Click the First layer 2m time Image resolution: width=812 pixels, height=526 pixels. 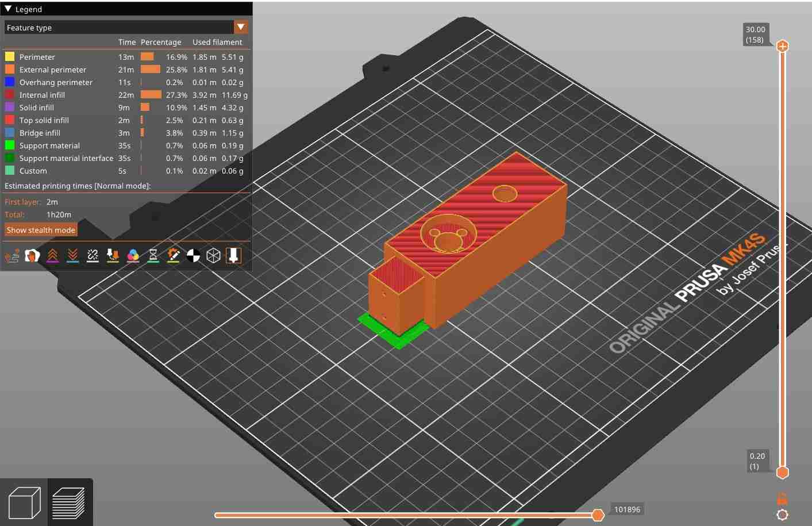click(52, 202)
